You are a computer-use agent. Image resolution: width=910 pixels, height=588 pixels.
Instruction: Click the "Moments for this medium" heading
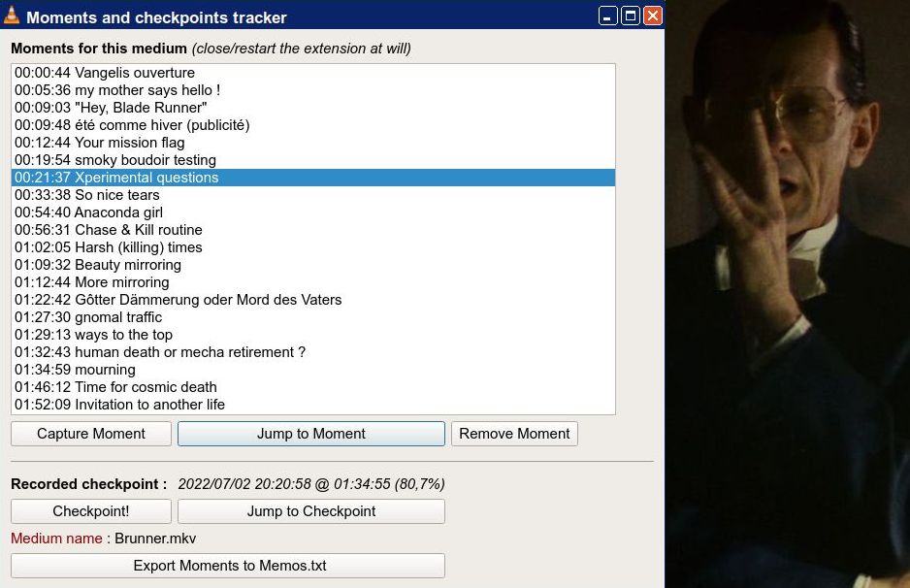tap(99, 49)
